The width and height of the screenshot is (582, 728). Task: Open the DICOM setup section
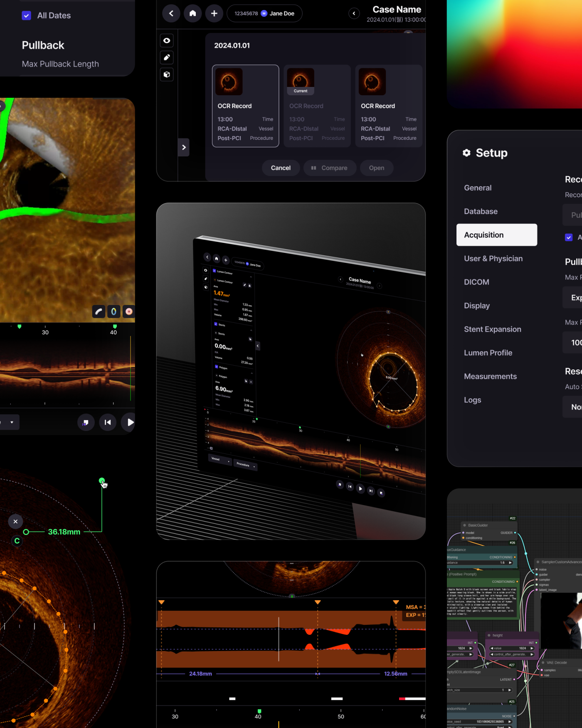click(476, 282)
